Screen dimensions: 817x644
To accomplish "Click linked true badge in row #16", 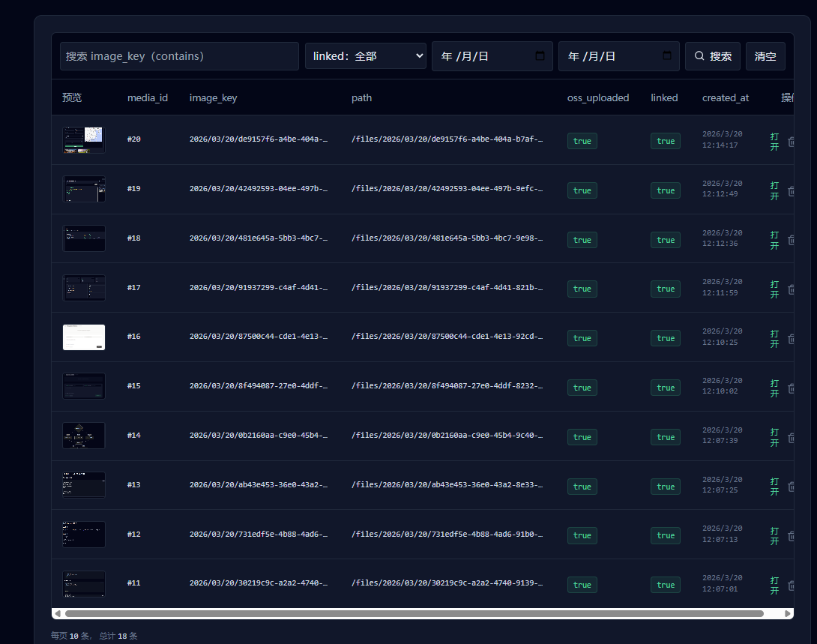I will click(666, 338).
